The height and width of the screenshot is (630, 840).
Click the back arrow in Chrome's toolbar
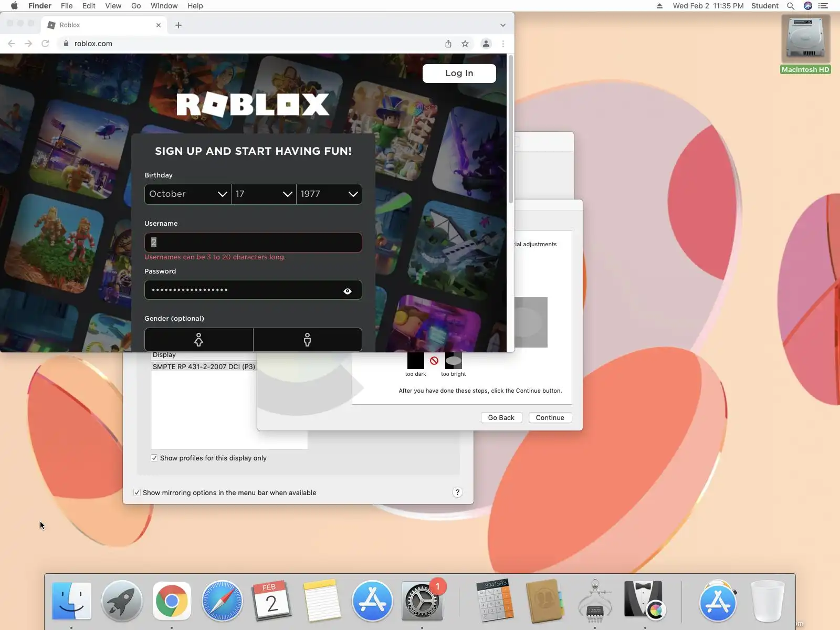click(12, 44)
